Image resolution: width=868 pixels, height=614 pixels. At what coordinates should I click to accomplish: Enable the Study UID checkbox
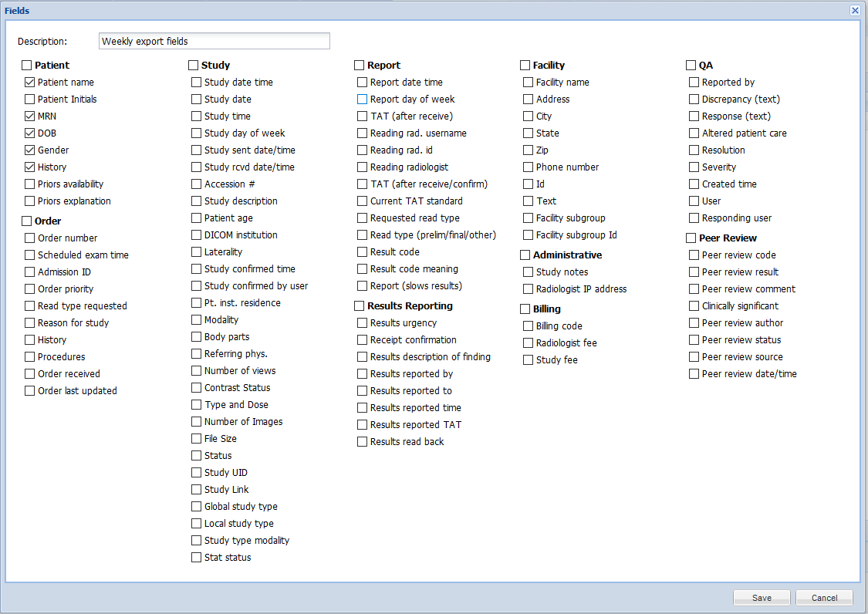click(197, 473)
